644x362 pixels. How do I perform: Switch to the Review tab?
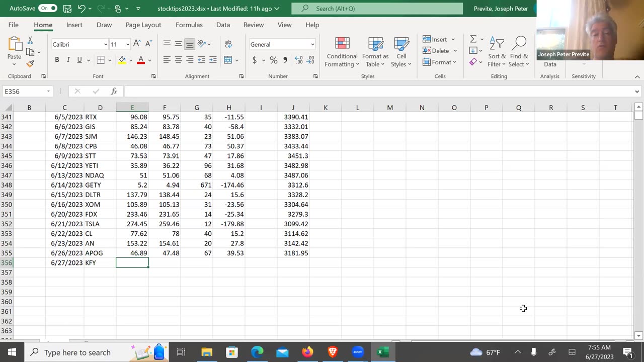point(254,25)
